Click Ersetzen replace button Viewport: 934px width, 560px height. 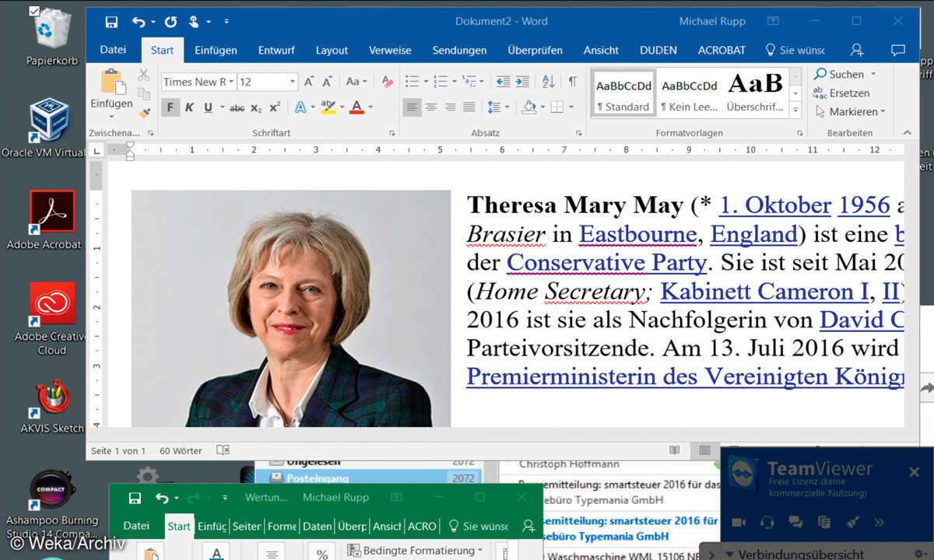pyautogui.click(x=841, y=93)
